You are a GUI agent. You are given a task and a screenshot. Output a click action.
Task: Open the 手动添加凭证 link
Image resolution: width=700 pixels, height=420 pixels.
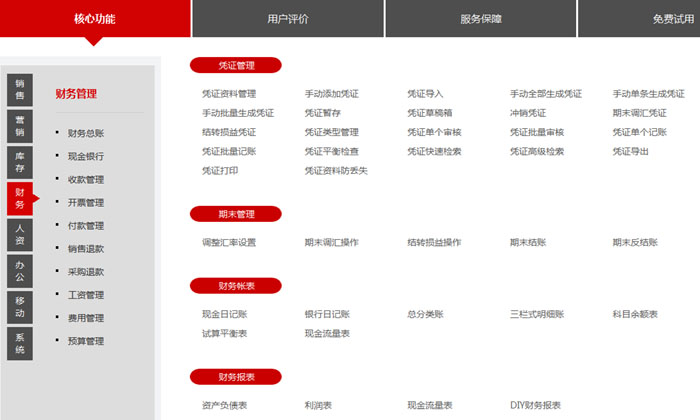[x=331, y=94]
